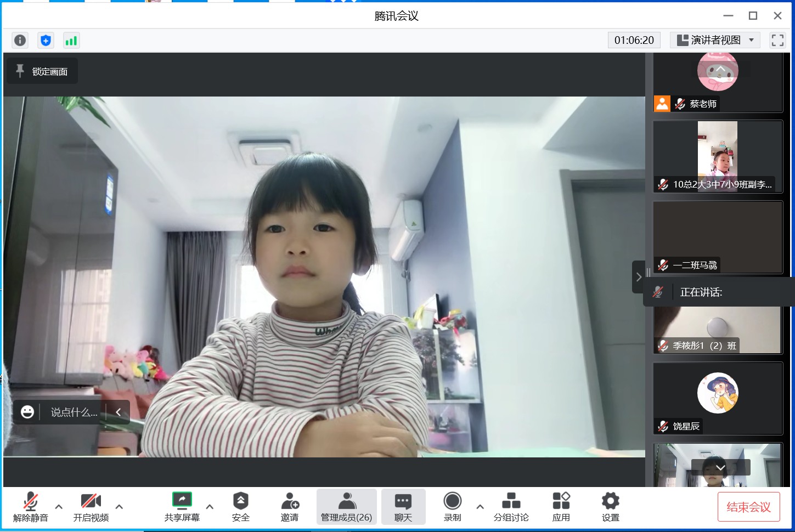Viewport: 795px width, 532px height.
Task: Open the 安全 security menu
Action: (240, 507)
